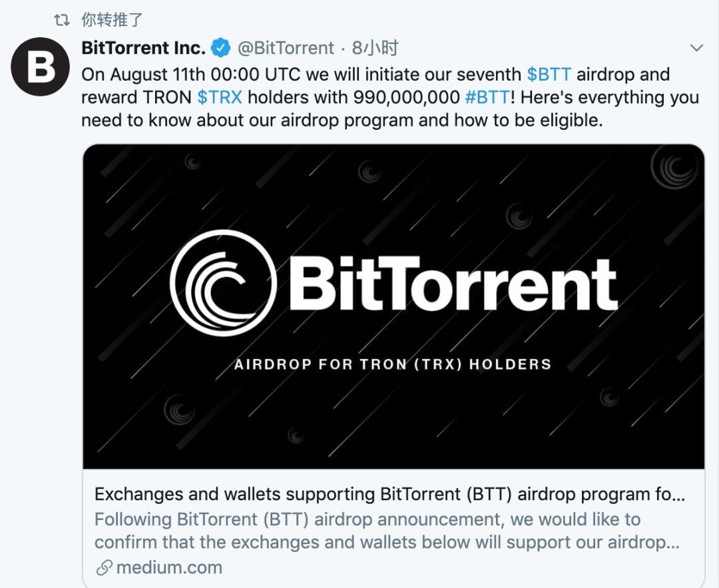Click the $BTT cashtag
The height and width of the screenshot is (588, 719).
[549, 75]
